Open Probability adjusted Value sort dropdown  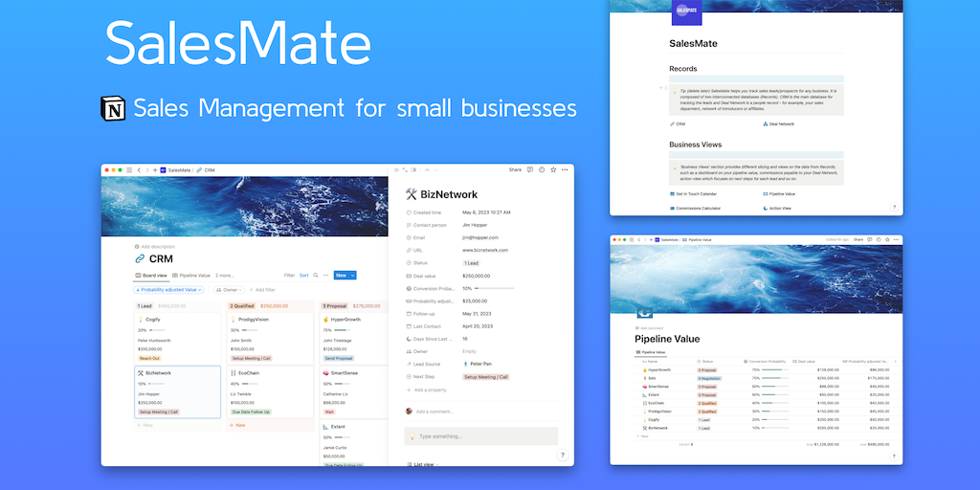168,290
